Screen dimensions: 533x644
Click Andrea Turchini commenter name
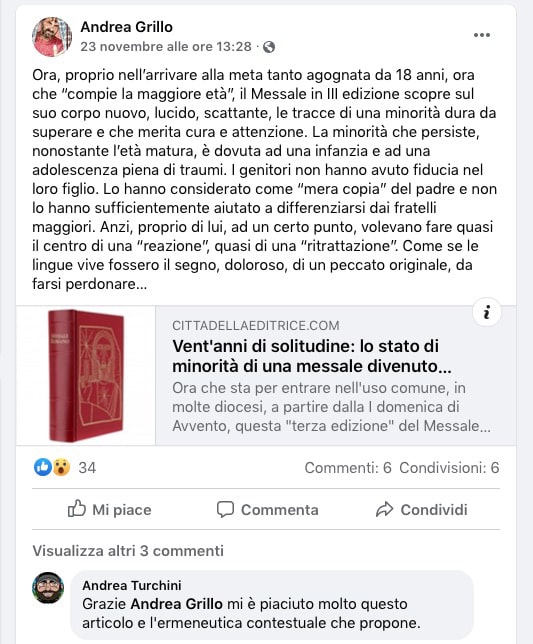pyautogui.click(x=132, y=585)
